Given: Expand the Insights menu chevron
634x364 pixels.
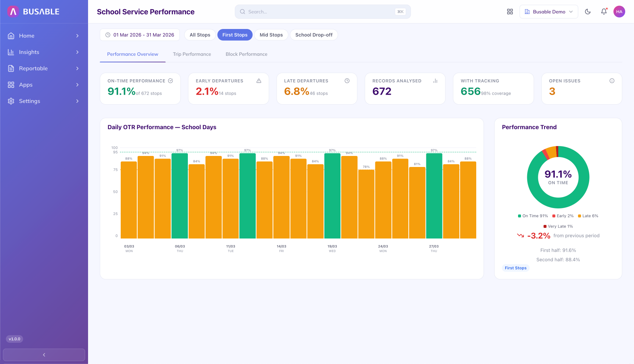Looking at the screenshot, I should coord(77,52).
